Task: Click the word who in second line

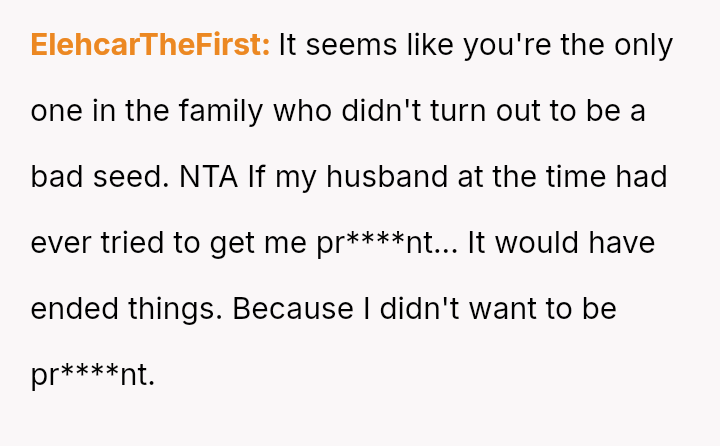Action: [303, 112]
